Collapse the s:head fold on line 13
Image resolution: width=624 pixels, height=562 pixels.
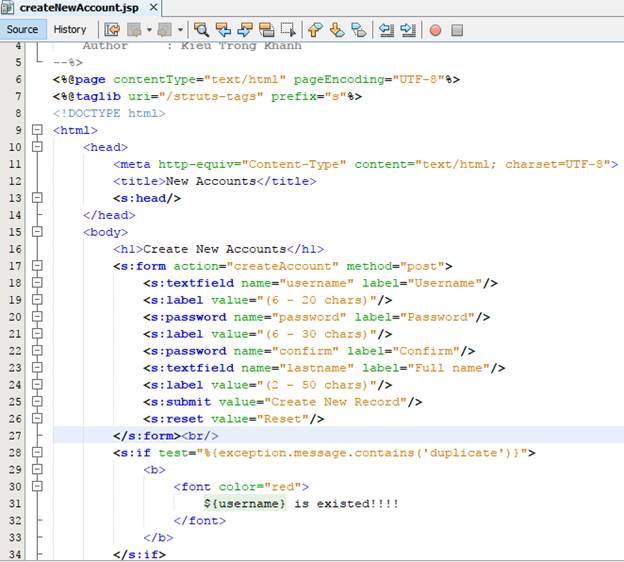(x=37, y=198)
